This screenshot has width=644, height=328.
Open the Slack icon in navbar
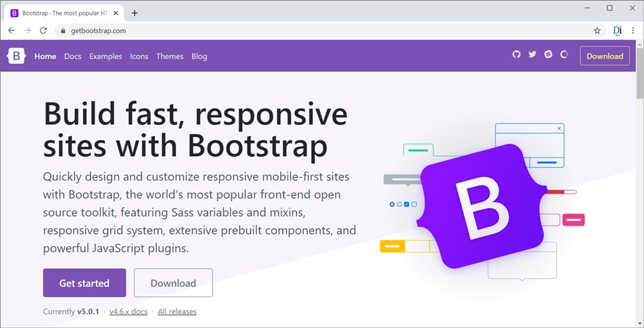(x=548, y=54)
